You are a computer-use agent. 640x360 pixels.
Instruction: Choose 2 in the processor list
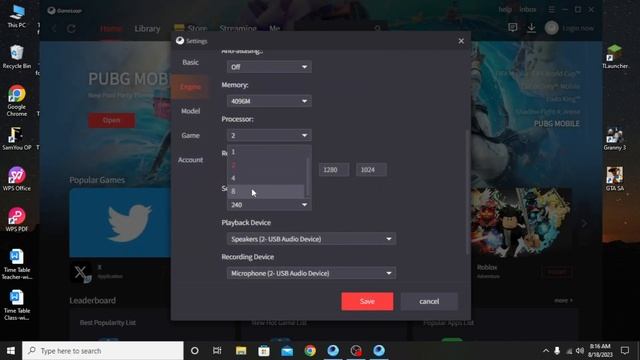(266, 165)
